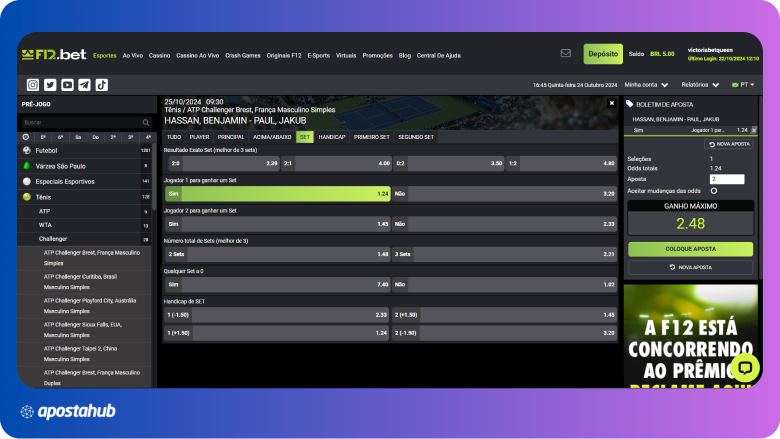Remove the Sim selection from bet slip
Screen dimensions: 780x439
(754, 130)
